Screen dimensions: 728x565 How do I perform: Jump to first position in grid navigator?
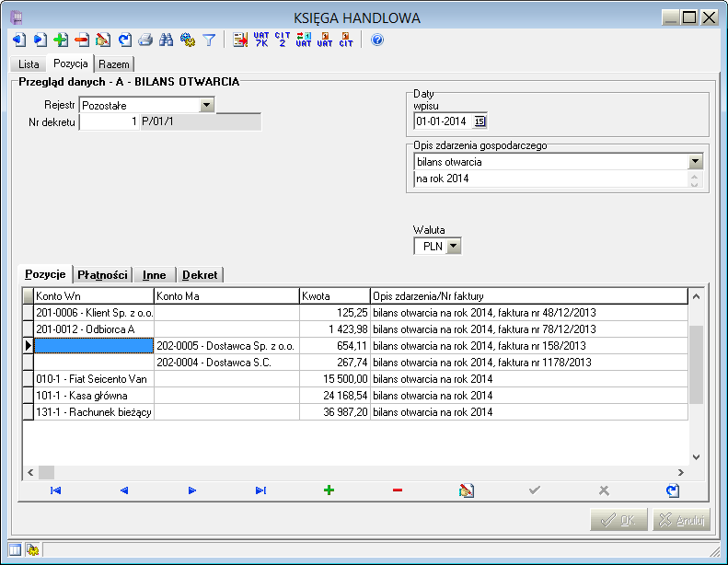(56, 490)
